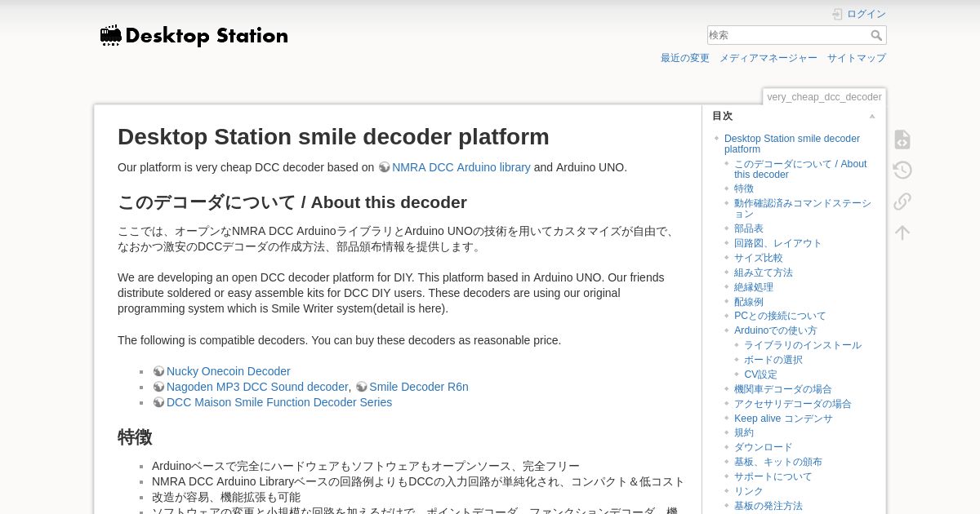Jump to Keep alive コンデンサ in TOC
The image size is (980, 514).
783,419
